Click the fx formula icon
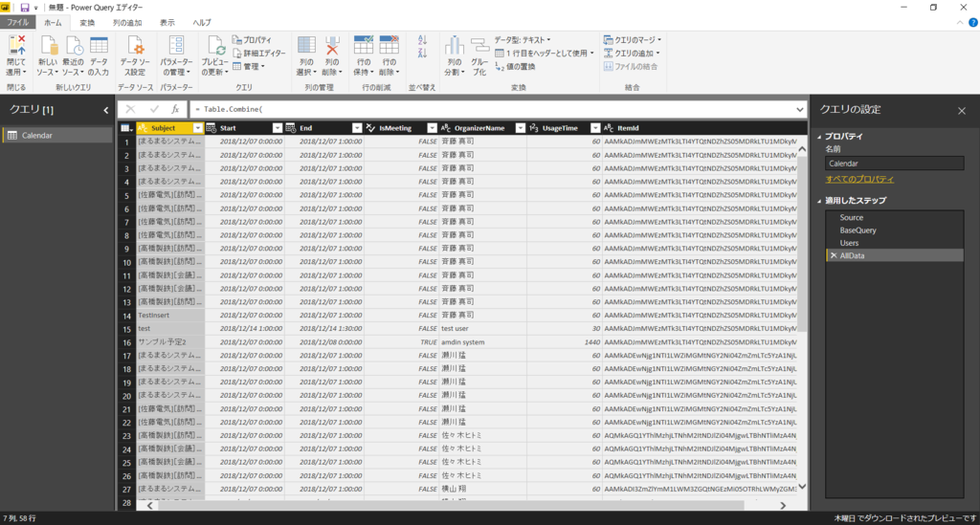This screenshot has width=980, height=525. click(176, 109)
